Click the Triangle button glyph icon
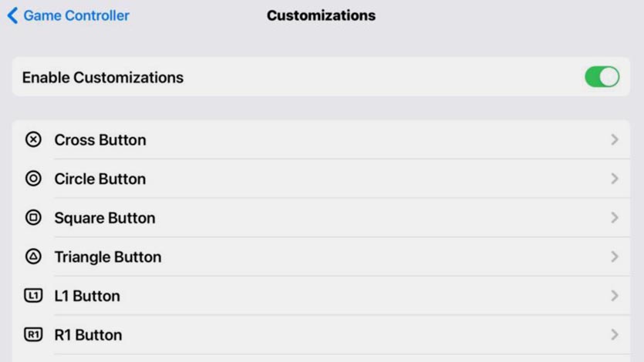 [x=33, y=256]
